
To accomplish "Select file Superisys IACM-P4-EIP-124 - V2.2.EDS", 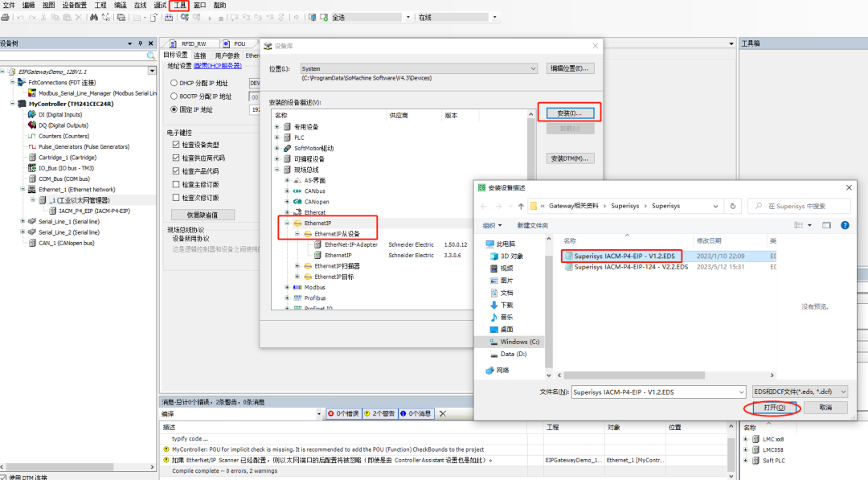I will (x=631, y=267).
